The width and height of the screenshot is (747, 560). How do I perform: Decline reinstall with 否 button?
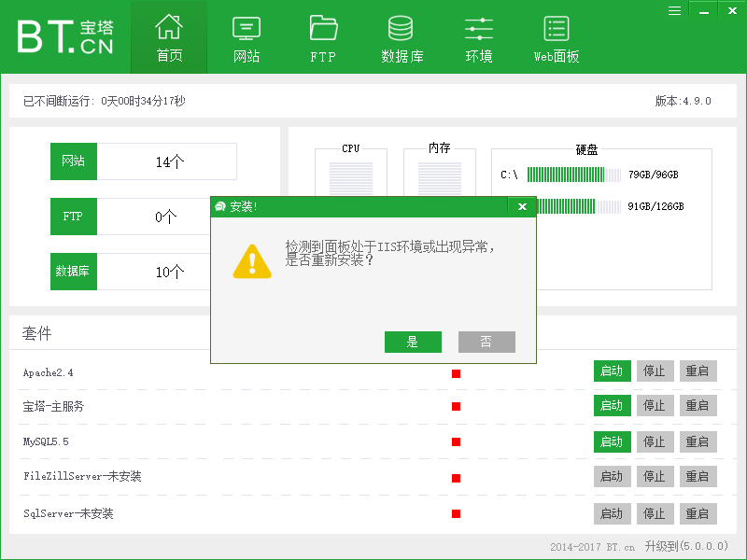tap(486, 342)
